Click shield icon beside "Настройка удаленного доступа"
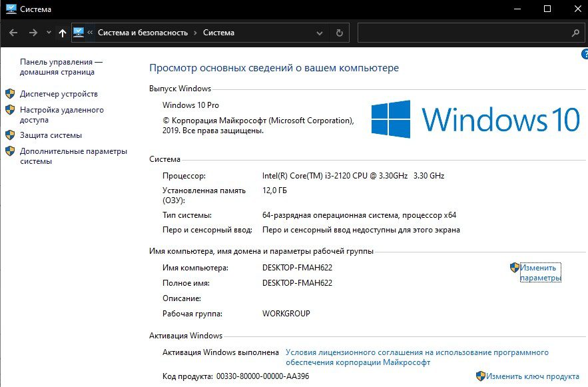The width and height of the screenshot is (588, 387). (x=10, y=109)
